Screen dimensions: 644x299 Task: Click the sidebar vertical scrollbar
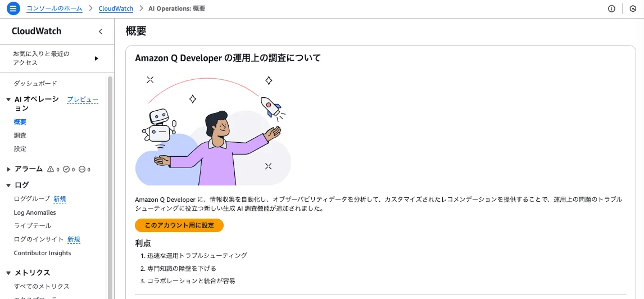110,187
